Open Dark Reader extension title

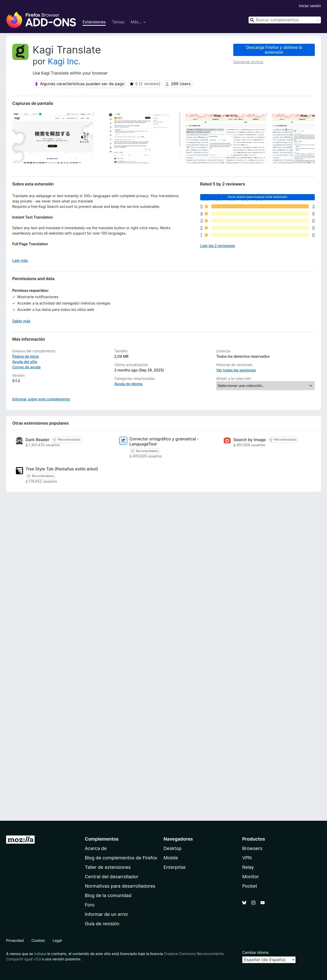(x=37, y=440)
